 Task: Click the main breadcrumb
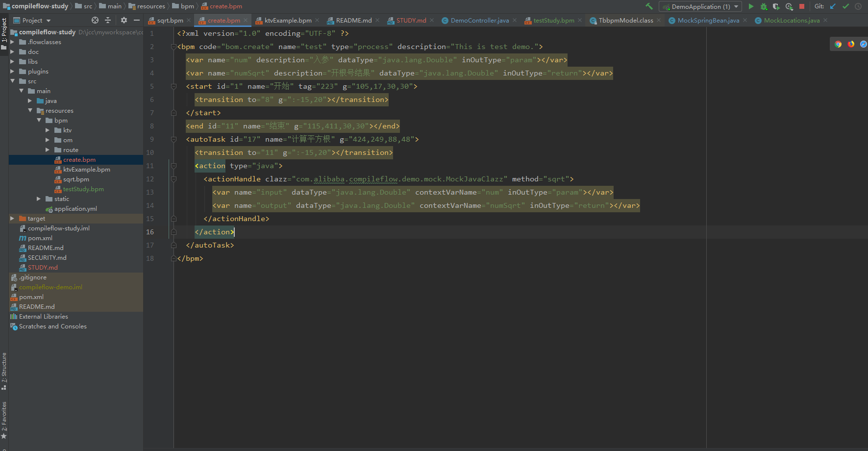pos(110,6)
